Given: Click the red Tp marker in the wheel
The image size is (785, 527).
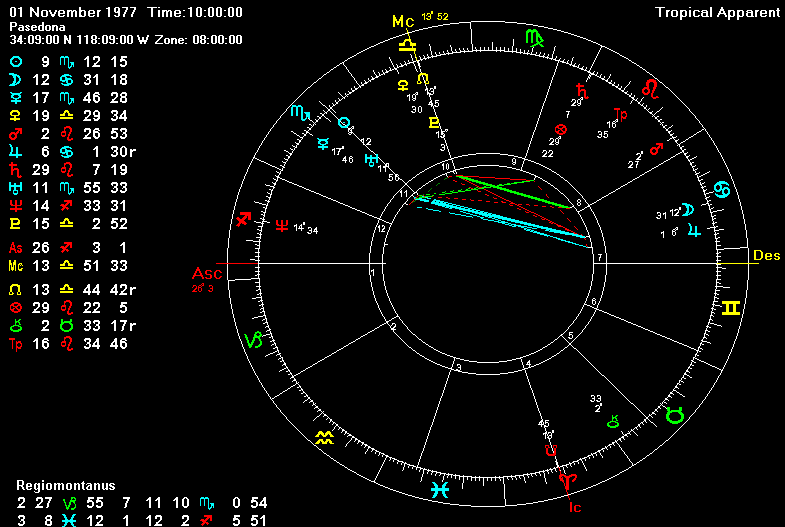Looking at the screenshot, I should (x=620, y=115).
